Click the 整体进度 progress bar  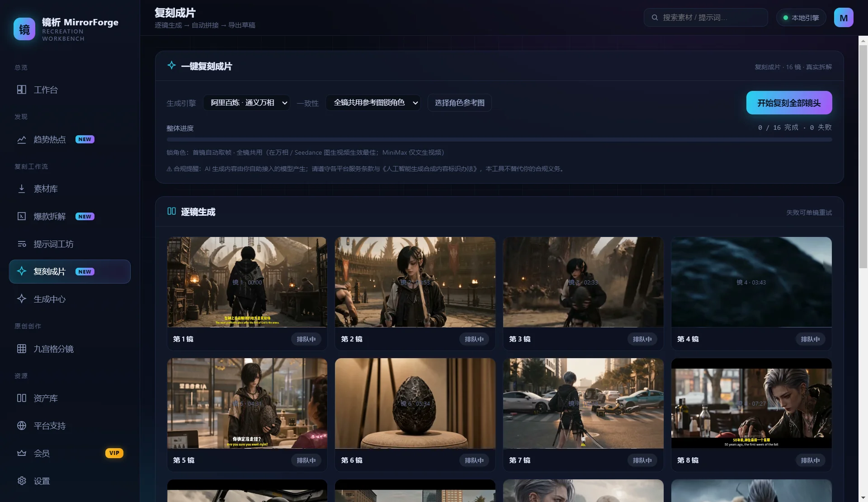coord(499,140)
